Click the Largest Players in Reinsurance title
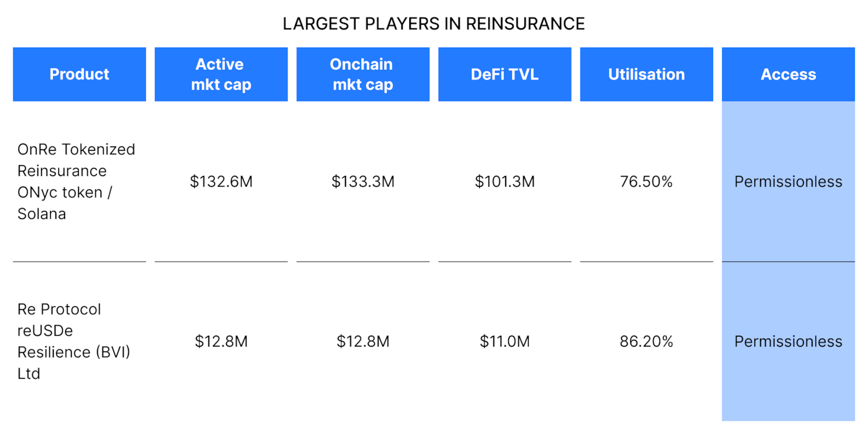Image resolution: width=868 pixels, height=434 pixels. pos(433,24)
